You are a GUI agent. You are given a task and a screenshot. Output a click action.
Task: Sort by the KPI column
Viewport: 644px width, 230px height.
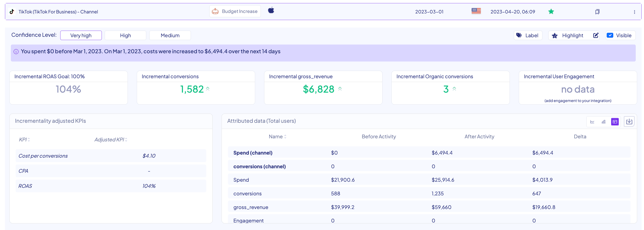click(x=25, y=140)
